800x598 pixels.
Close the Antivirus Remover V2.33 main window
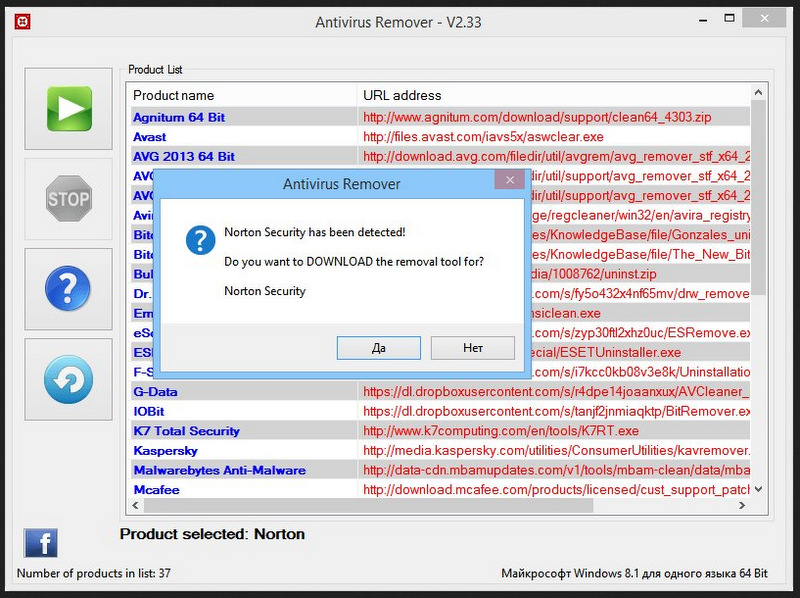tap(764, 18)
